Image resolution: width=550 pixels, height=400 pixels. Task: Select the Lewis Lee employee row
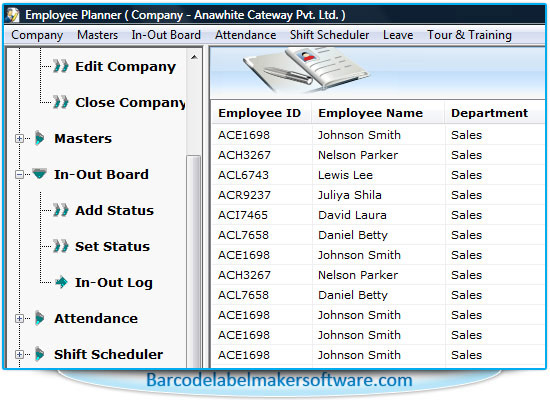[378, 175]
